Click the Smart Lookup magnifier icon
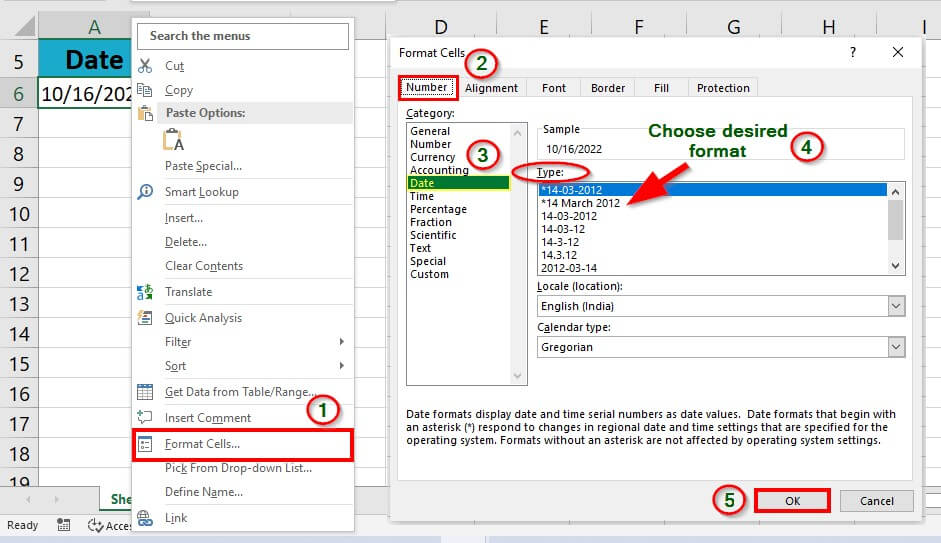 tap(145, 191)
